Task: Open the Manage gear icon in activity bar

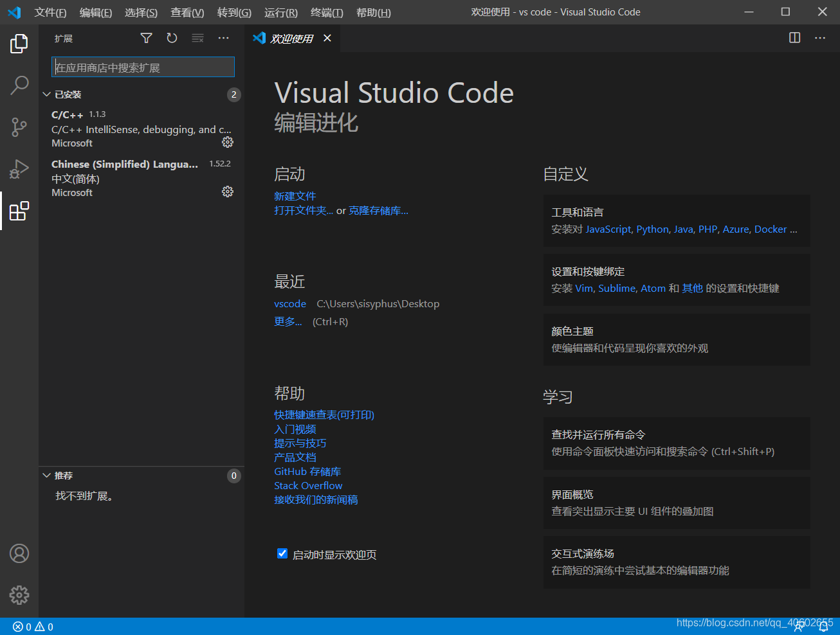Action: pyautogui.click(x=19, y=595)
